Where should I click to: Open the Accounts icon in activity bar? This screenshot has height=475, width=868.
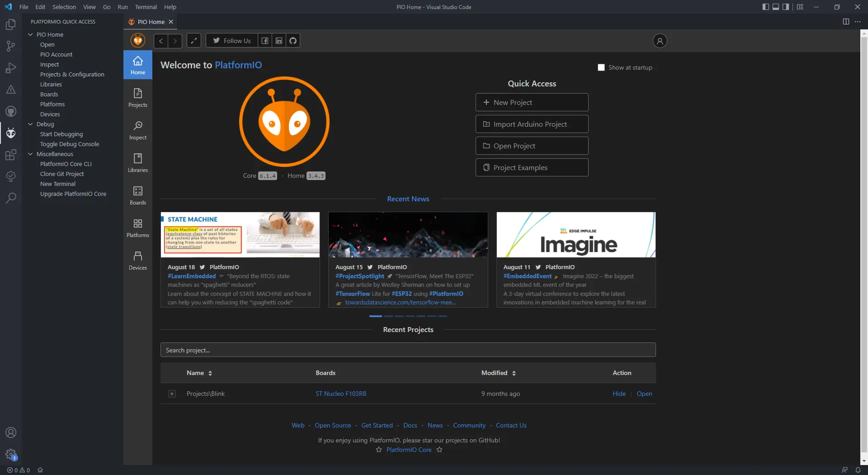tap(11, 432)
